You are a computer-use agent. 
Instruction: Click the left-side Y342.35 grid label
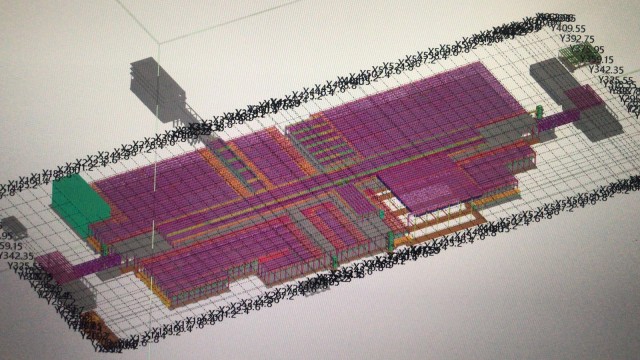(16, 256)
